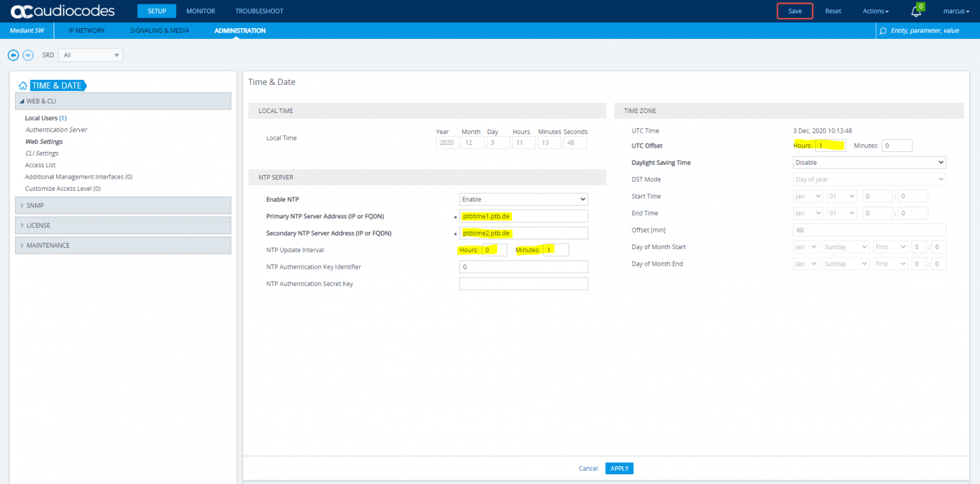
Task: Navigate back using the left arrow icon
Action: click(x=13, y=55)
